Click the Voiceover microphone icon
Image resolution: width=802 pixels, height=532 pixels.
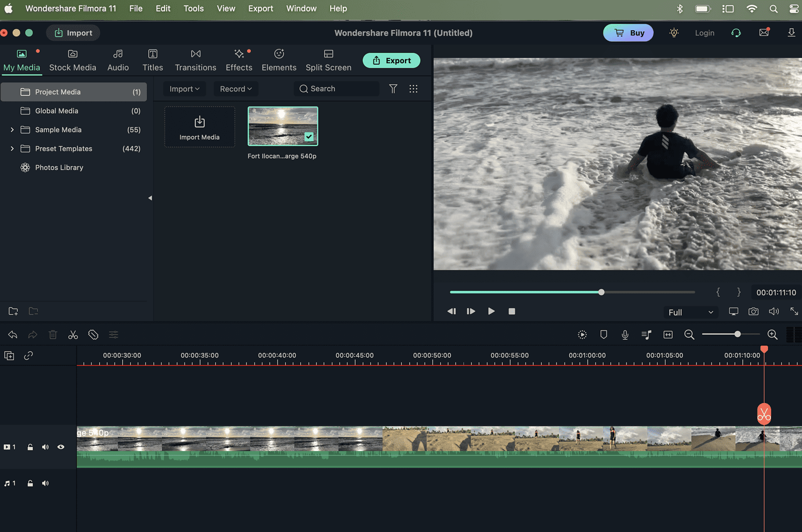tap(625, 334)
